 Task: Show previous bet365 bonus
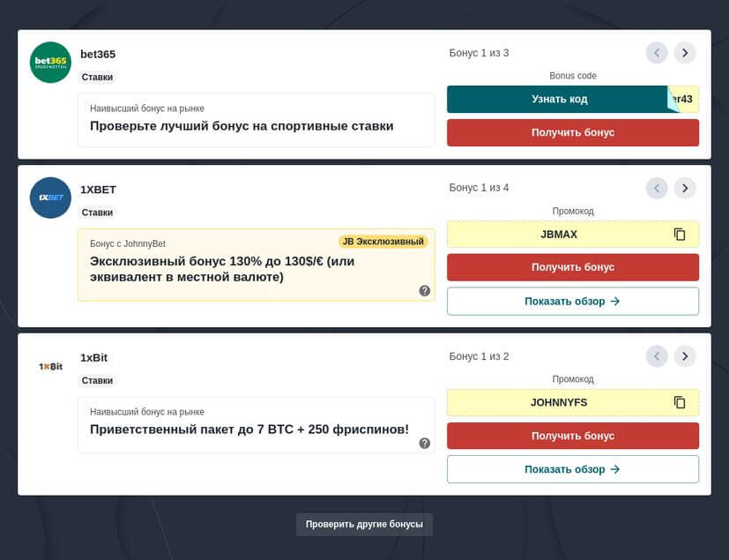click(657, 53)
